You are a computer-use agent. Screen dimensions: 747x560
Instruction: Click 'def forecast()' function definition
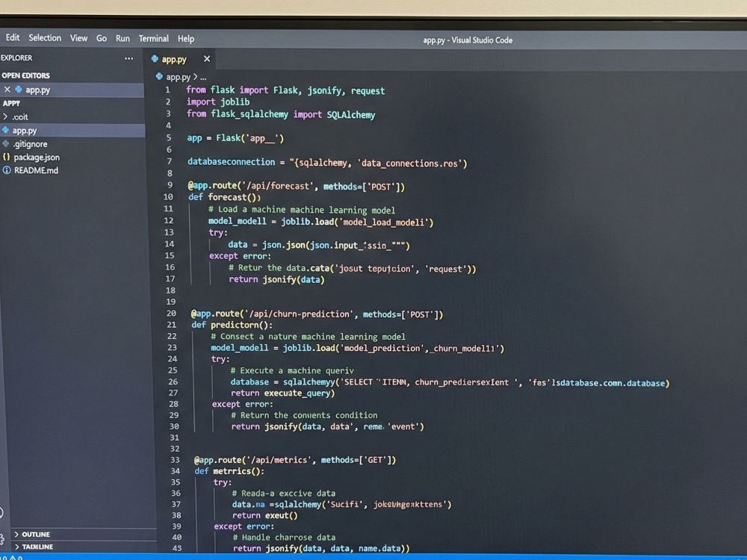224,197
